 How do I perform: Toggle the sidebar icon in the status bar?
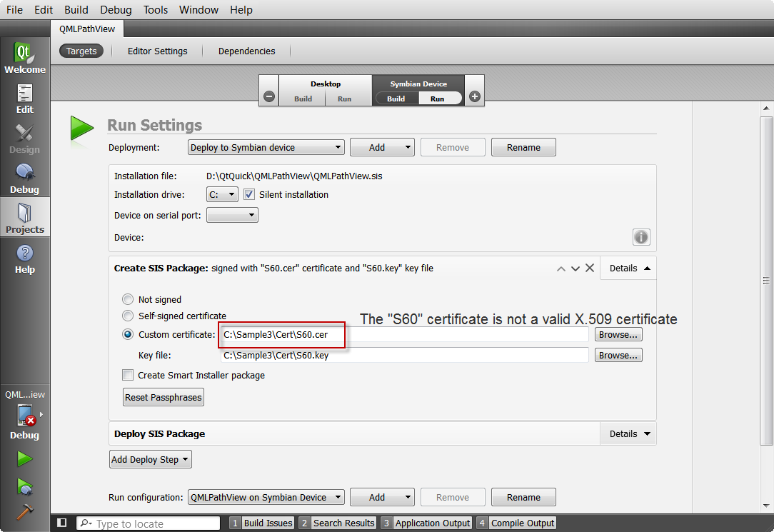pyautogui.click(x=61, y=523)
